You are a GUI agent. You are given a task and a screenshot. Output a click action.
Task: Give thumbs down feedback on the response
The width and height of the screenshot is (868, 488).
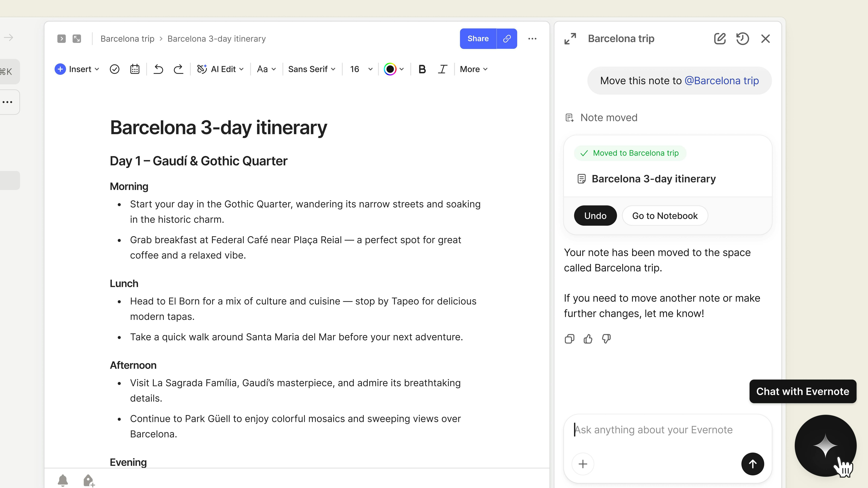click(606, 339)
